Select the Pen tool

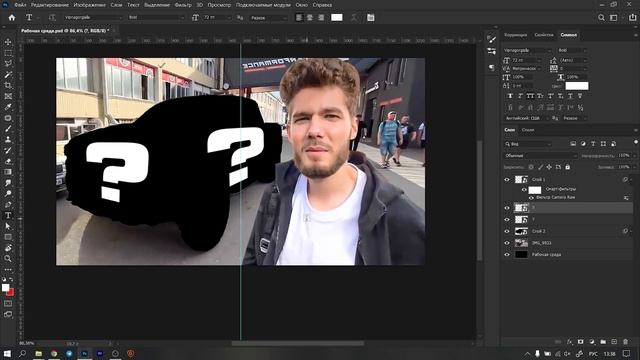(8, 204)
